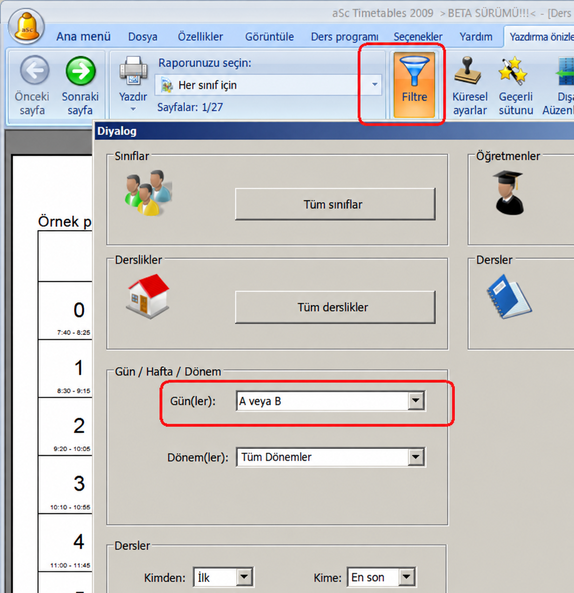Image resolution: width=574 pixels, height=593 pixels.
Task: Open Küresel ayarlar stamp icon
Action: [x=468, y=71]
